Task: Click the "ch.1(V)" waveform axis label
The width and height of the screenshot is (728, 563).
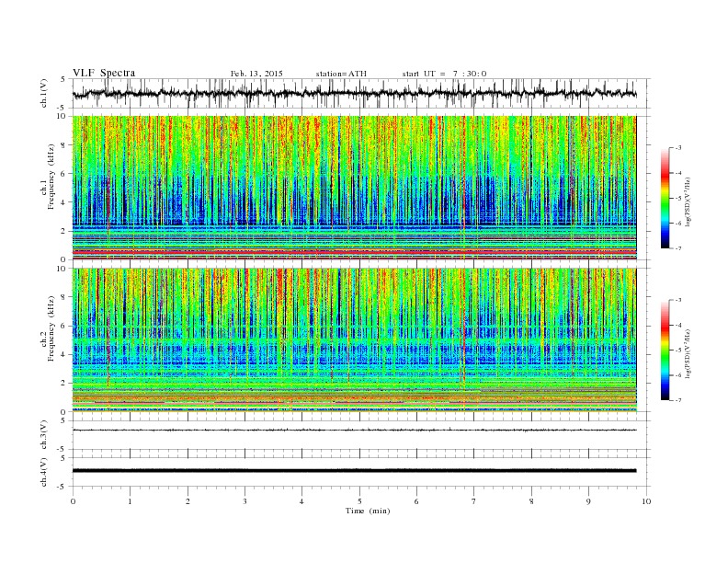Action: pyautogui.click(x=44, y=93)
